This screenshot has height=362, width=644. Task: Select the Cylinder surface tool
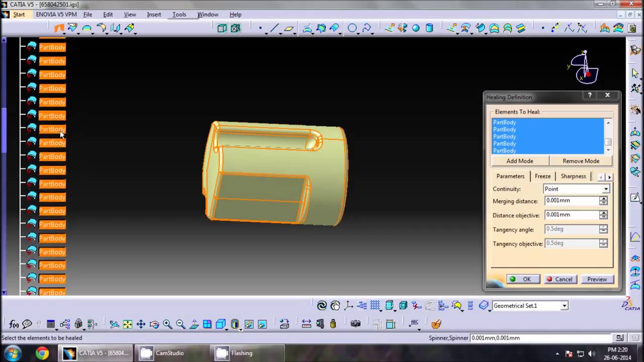[429, 28]
